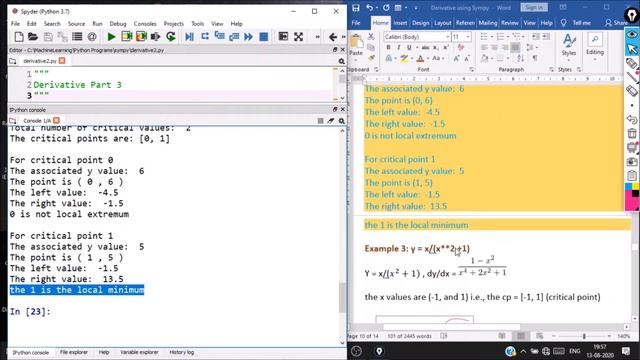Click the Save file icon in Spyder toolbar

tap(48, 37)
